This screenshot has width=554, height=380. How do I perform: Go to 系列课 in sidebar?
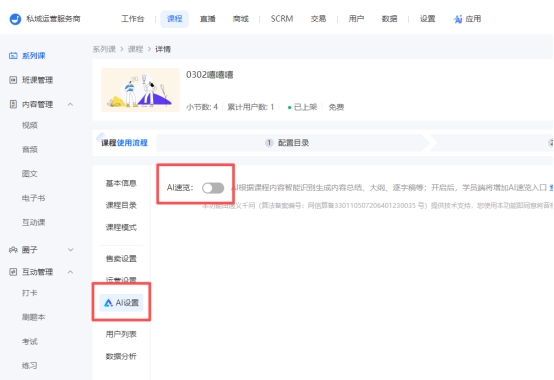pyautogui.click(x=34, y=55)
